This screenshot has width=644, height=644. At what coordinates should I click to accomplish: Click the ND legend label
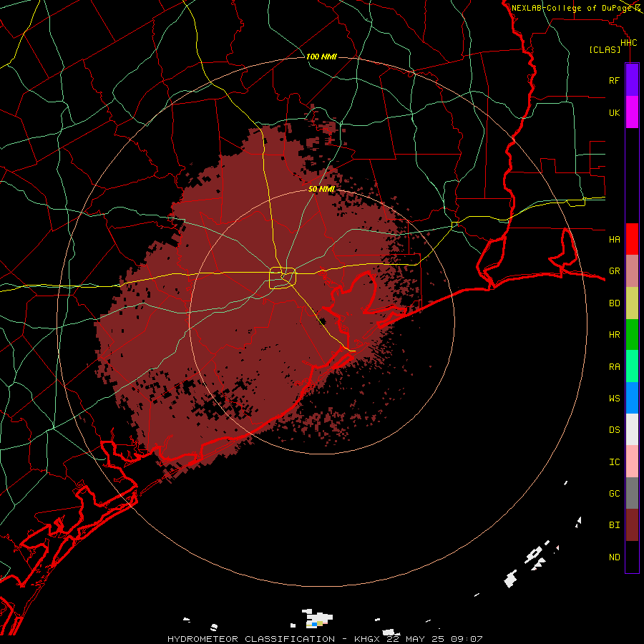coord(614,557)
